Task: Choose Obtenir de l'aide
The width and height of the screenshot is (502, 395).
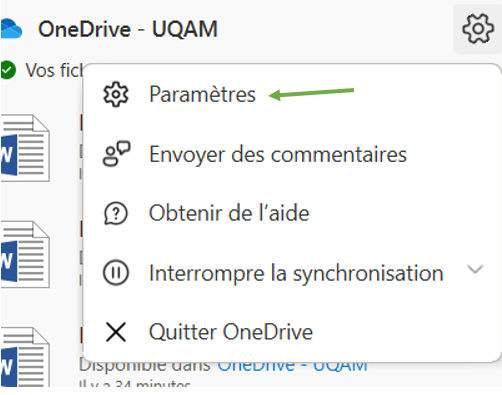Action: click(x=229, y=213)
